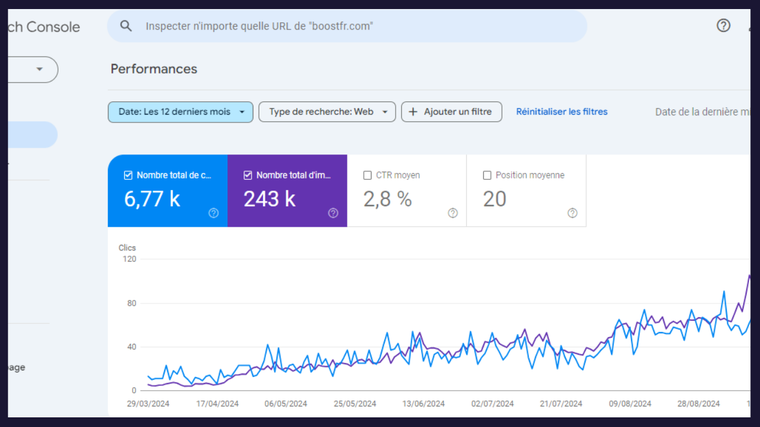Expand the Type de recherche: Web dropdown

point(327,112)
